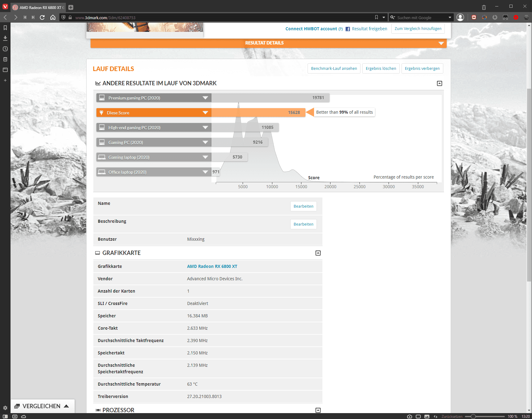This screenshot has height=419, width=532.
Task: Open the History side panel
Action: [x=5, y=49]
